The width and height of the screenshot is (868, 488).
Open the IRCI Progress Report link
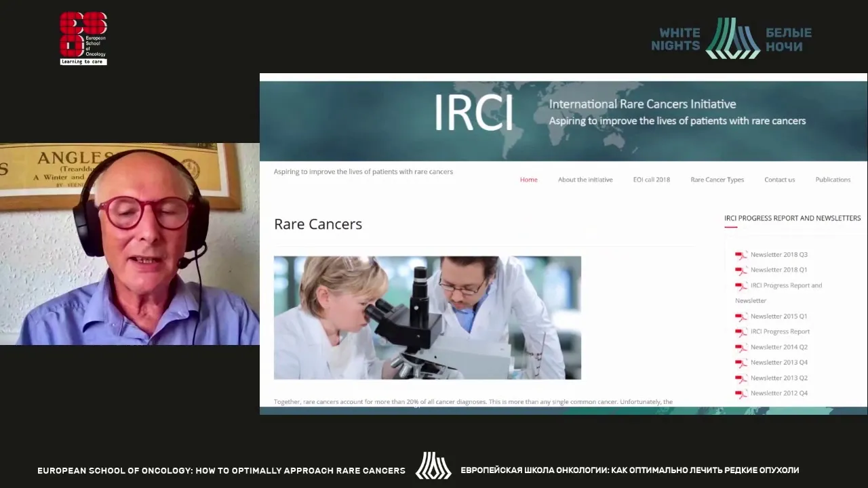click(x=780, y=331)
